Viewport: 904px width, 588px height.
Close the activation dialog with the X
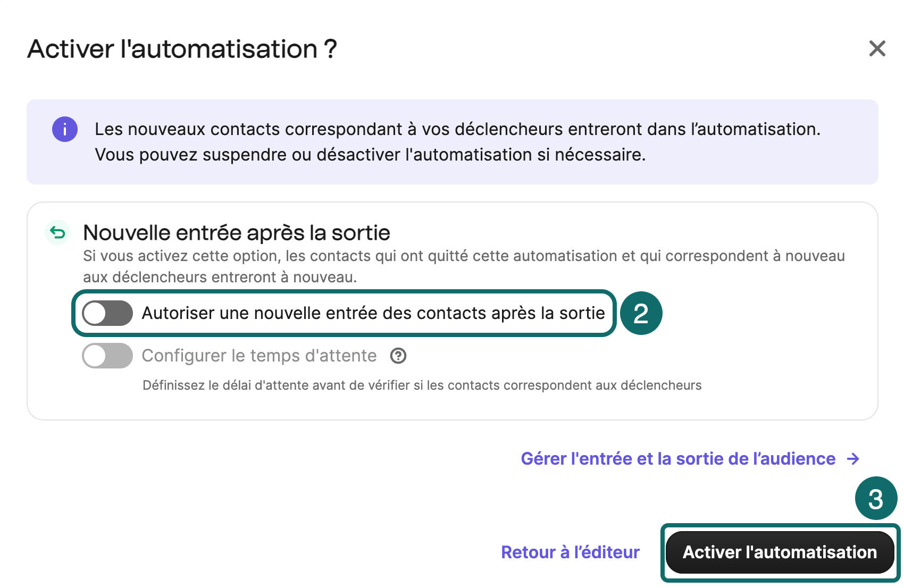(x=877, y=48)
